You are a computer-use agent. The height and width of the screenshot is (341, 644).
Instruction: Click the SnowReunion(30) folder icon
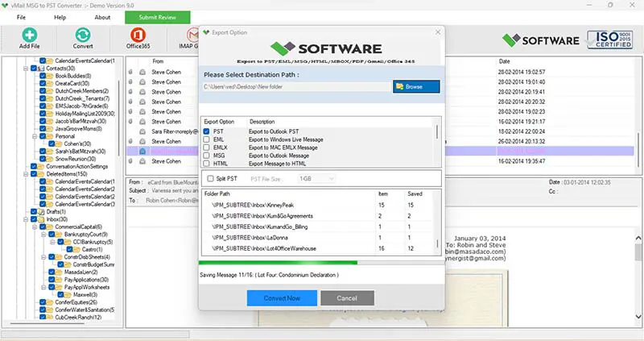click(x=50, y=159)
